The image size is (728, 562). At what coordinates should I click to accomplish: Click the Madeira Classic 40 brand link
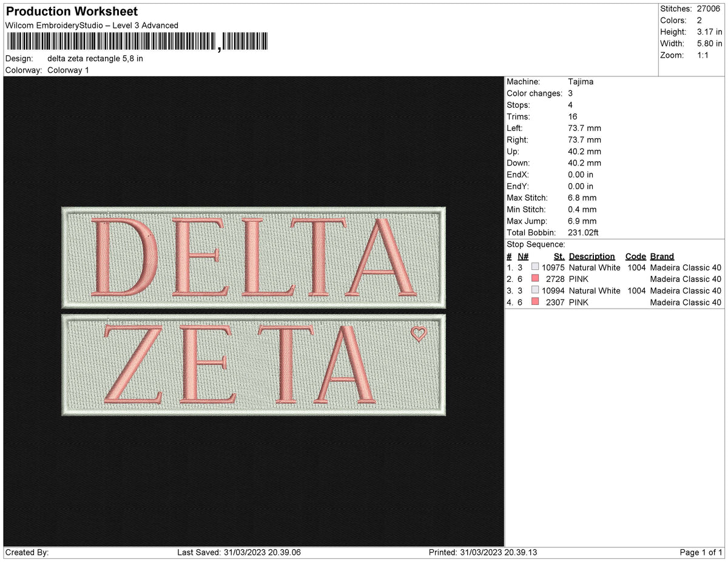pyautogui.click(x=686, y=267)
